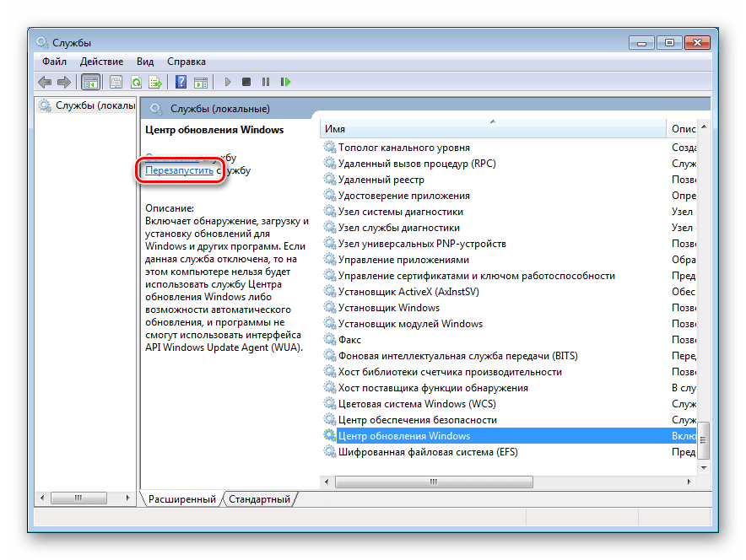Click the Перезапустить link
The width and height of the screenshot is (746, 560).
179,170
